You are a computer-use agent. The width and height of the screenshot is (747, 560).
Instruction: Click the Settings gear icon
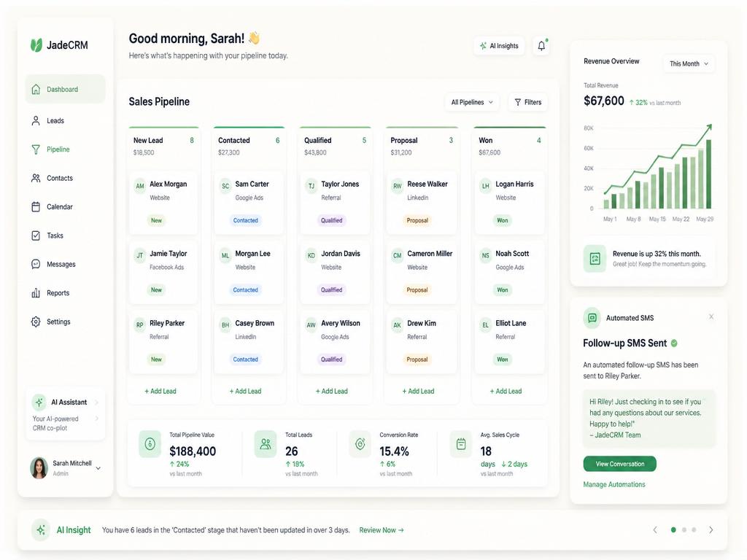(x=36, y=322)
